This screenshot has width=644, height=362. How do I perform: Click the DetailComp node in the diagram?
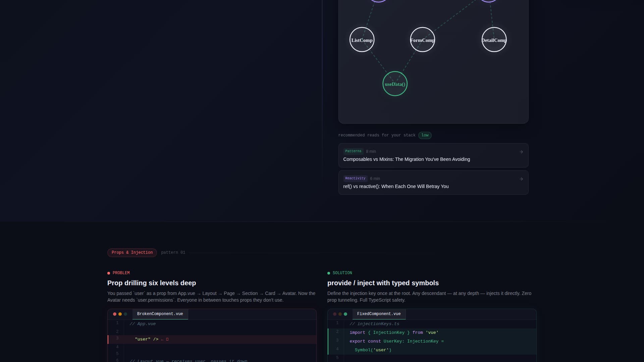pos(494,40)
